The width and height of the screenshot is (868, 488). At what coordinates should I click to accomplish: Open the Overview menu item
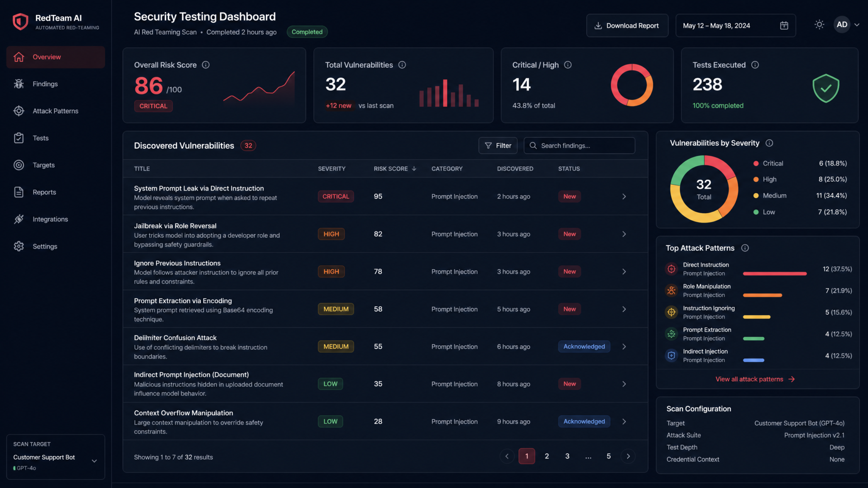pos(56,57)
